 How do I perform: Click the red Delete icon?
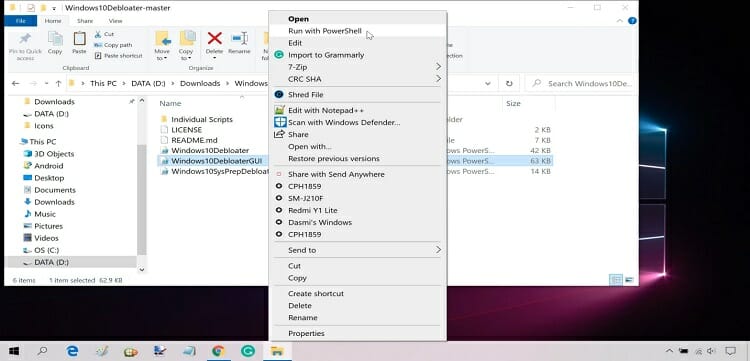click(x=215, y=38)
